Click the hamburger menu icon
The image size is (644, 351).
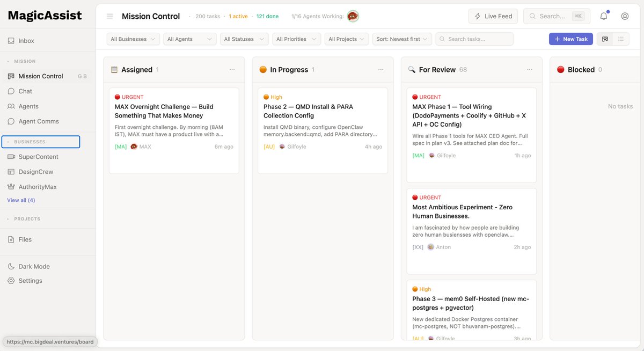point(110,16)
